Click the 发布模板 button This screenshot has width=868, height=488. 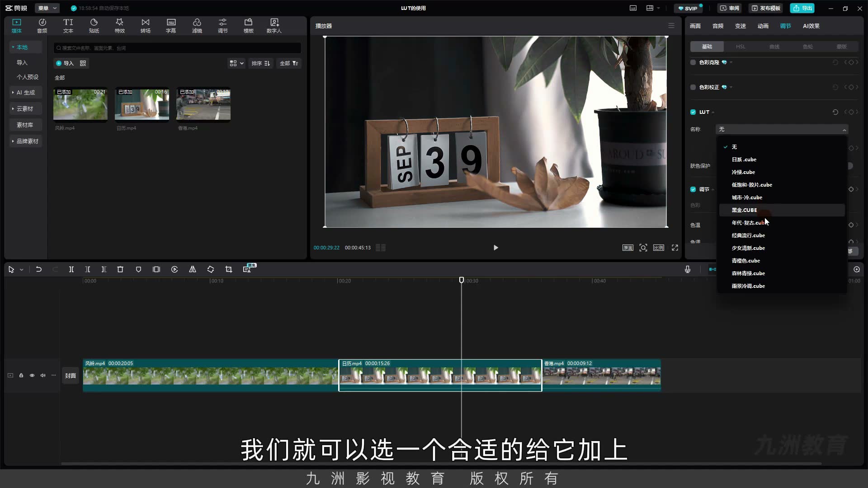pyautogui.click(x=765, y=8)
